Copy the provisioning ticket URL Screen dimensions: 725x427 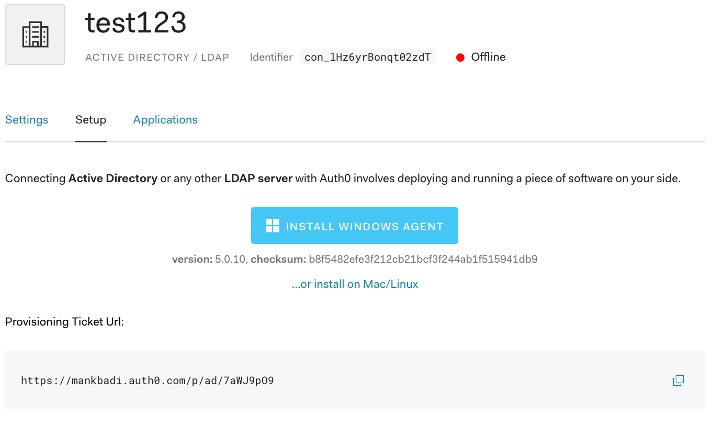[678, 380]
